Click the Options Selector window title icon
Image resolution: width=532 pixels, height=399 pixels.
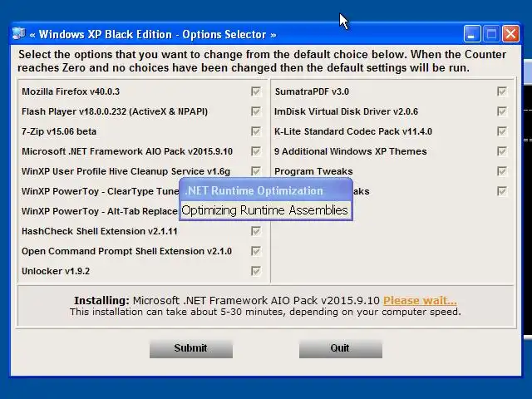point(18,34)
